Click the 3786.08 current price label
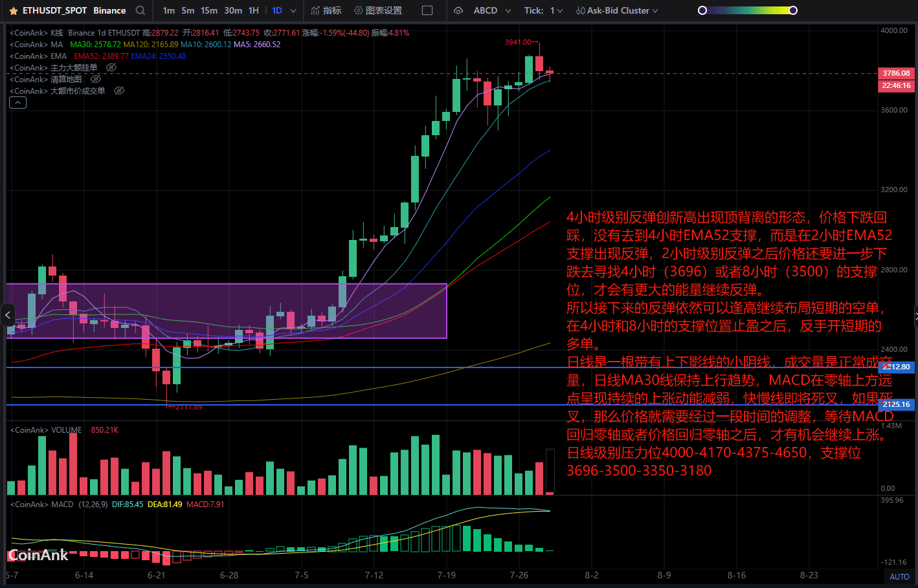The height and width of the screenshot is (588, 918). [x=896, y=73]
